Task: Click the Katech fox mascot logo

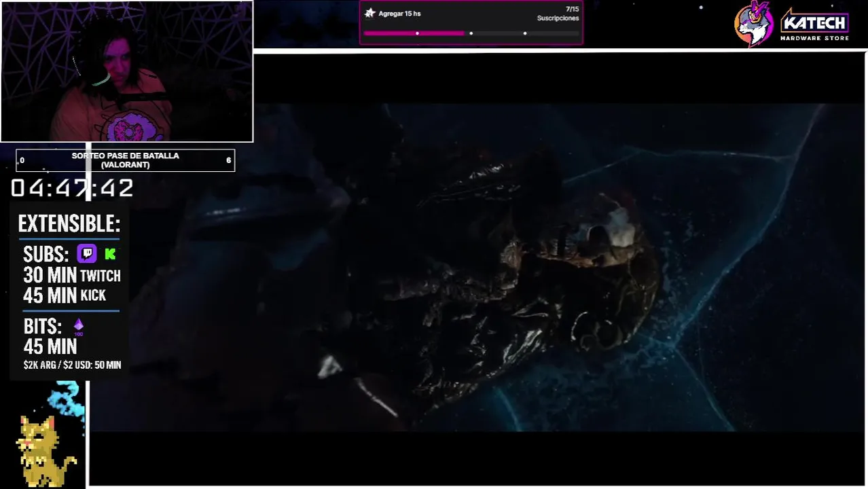Action: (754, 24)
